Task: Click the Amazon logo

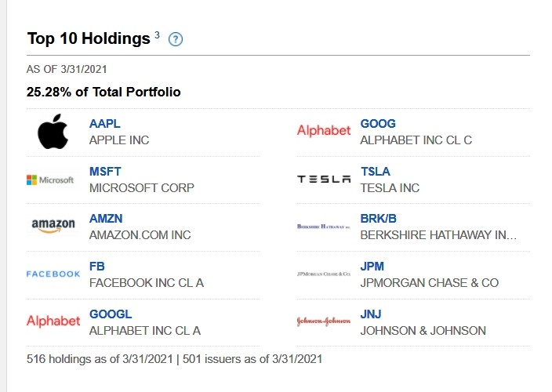Action: (53, 225)
